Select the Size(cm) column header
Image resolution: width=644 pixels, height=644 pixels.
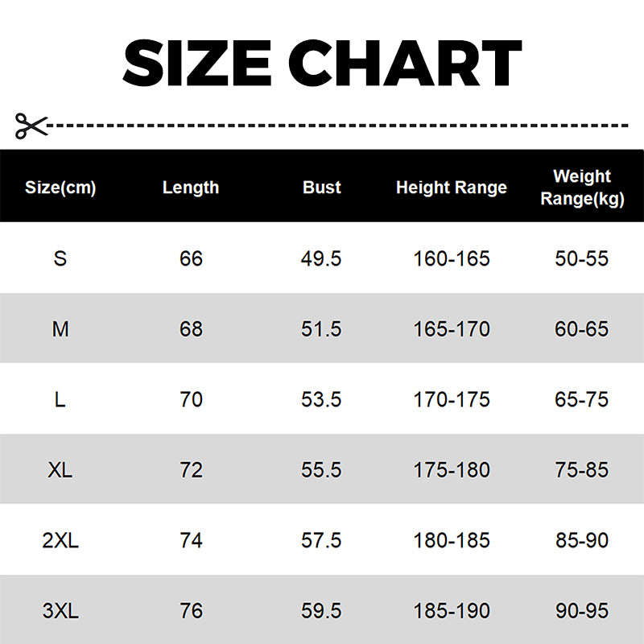click(x=60, y=188)
